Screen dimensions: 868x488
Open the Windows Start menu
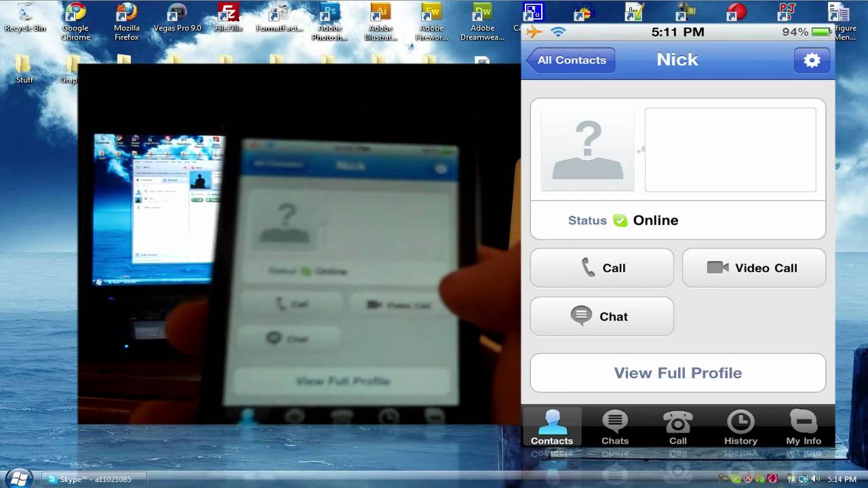coord(20,478)
